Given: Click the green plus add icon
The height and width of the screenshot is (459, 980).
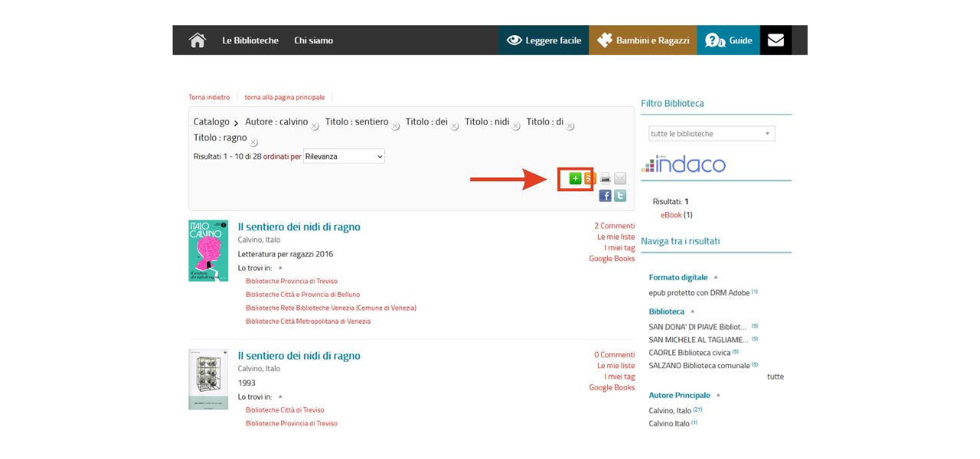Looking at the screenshot, I should (575, 179).
